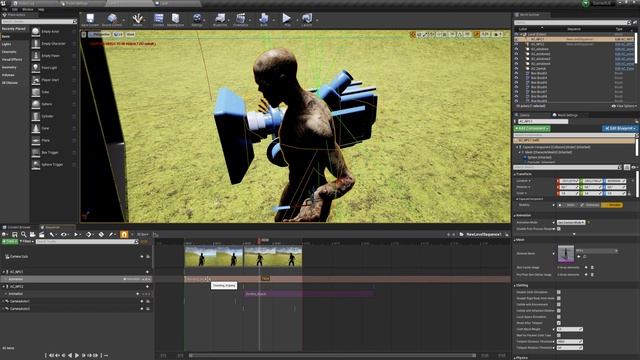Screen dimensions: 640x360
Task: Switch to the World Settings tab
Action: [x=567, y=115]
